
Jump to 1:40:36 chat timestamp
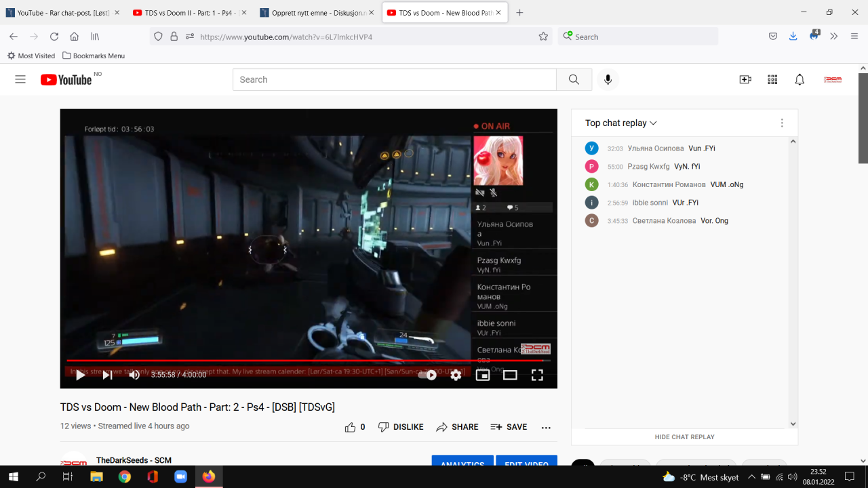(618, 184)
